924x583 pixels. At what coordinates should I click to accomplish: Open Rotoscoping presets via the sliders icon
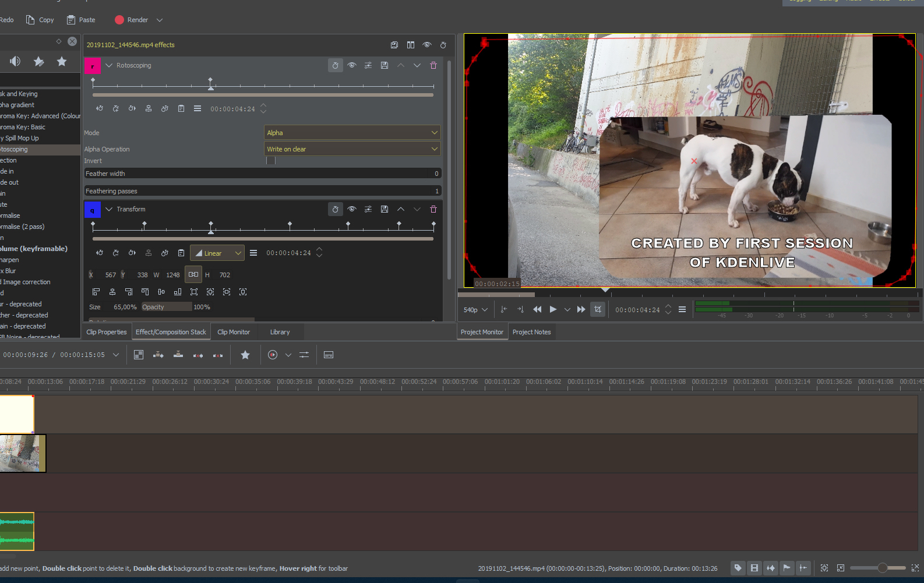tap(368, 65)
